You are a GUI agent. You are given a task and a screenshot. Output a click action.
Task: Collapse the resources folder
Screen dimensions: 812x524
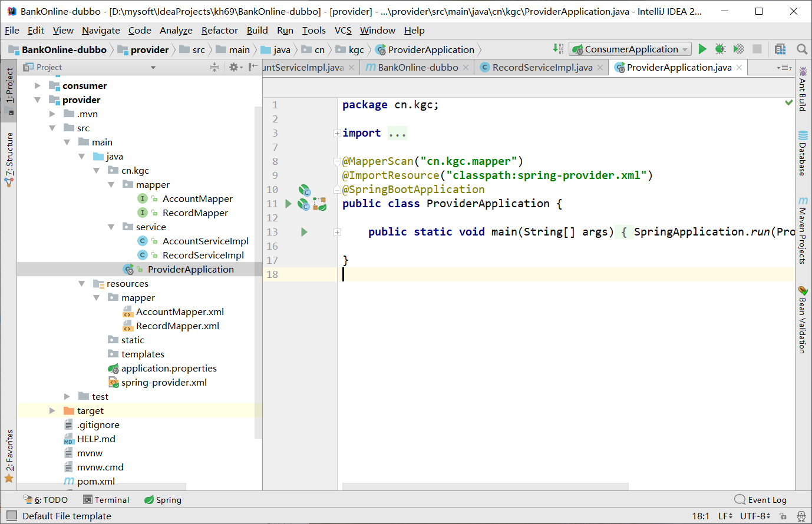coord(82,284)
